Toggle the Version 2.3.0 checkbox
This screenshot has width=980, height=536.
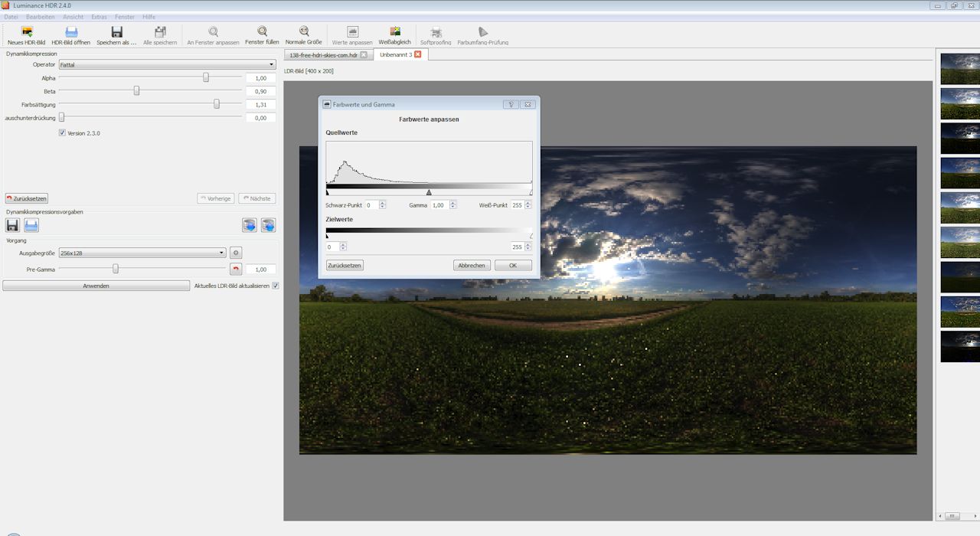62,133
